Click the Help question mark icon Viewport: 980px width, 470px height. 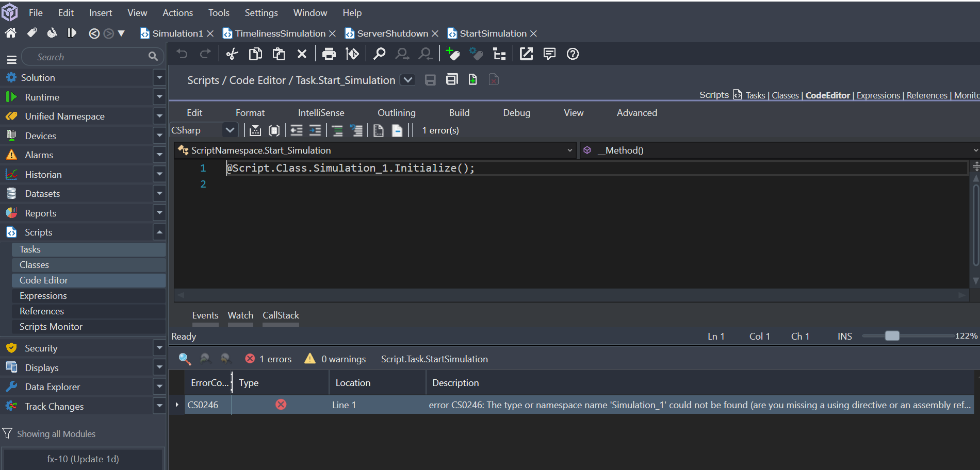[573, 54]
